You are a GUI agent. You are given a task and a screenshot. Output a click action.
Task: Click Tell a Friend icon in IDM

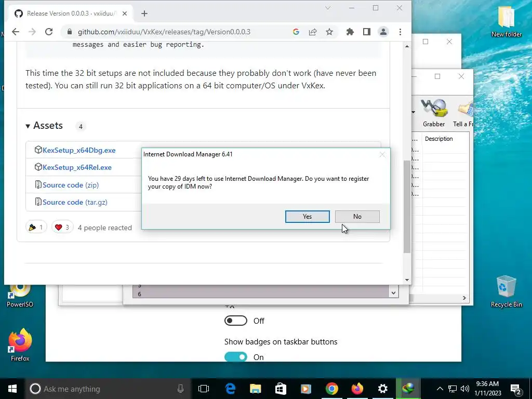click(463, 114)
